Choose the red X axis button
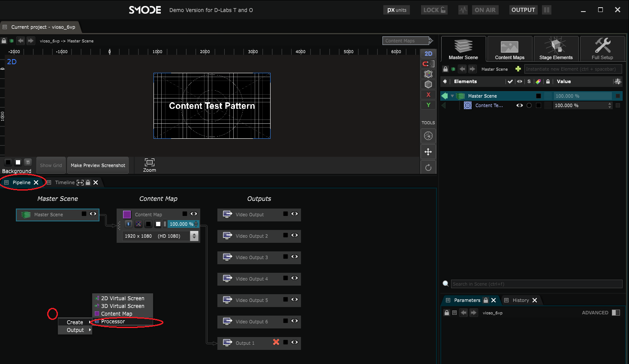 [428, 95]
